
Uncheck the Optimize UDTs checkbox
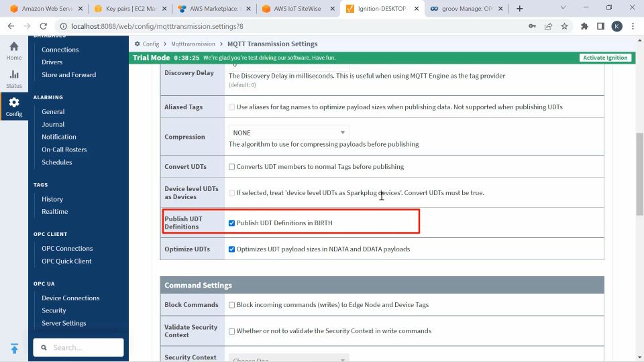click(231, 249)
